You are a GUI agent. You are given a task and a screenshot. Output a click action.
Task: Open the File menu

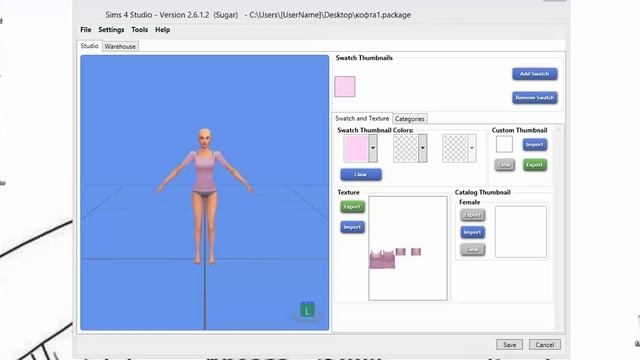pyautogui.click(x=86, y=30)
